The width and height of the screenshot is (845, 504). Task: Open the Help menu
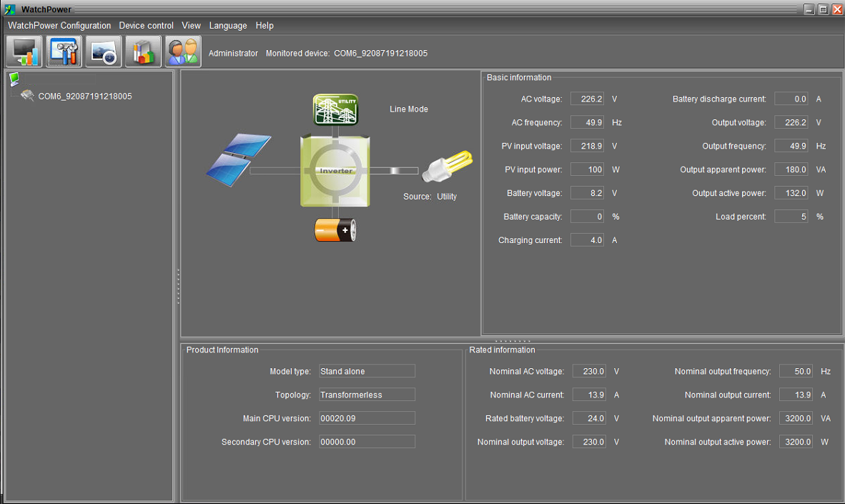pyautogui.click(x=264, y=25)
